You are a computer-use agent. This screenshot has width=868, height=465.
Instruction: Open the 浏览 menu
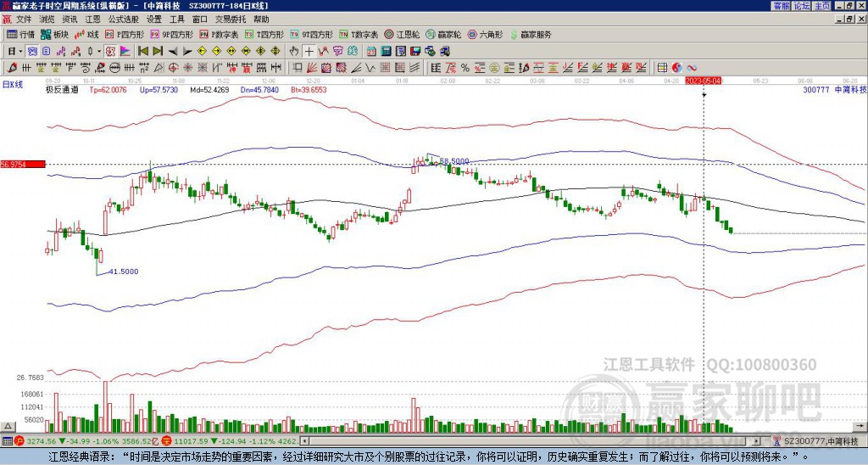[47, 20]
